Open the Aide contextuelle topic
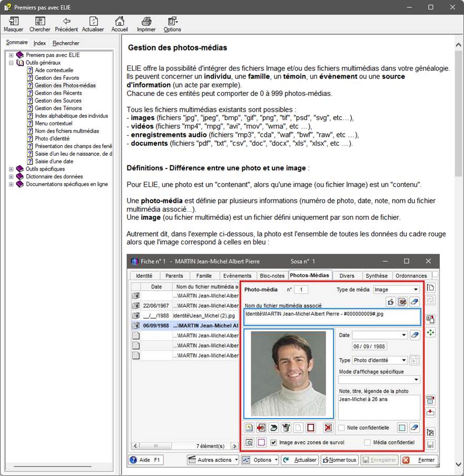This screenshot has width=464, height=476. (x=54, y=70)
